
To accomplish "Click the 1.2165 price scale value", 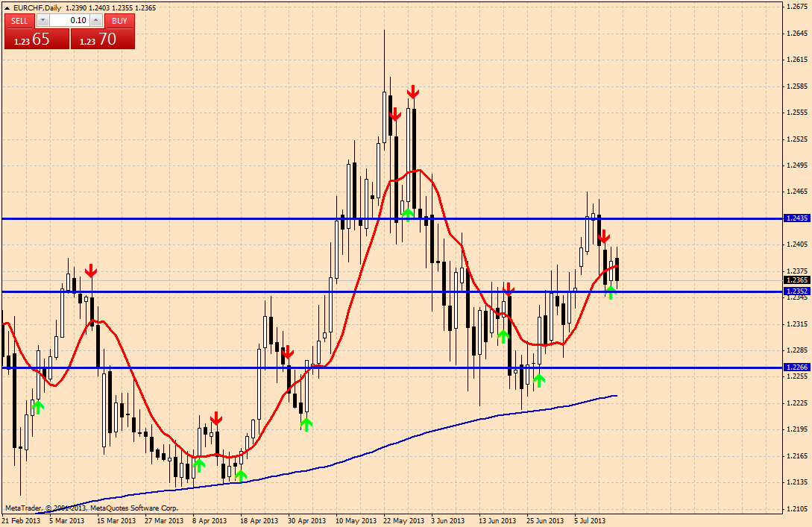I will tap(797, 455).
